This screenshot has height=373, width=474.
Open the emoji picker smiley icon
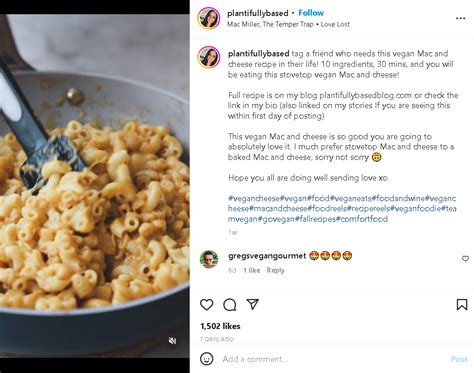tap(207, 359)
